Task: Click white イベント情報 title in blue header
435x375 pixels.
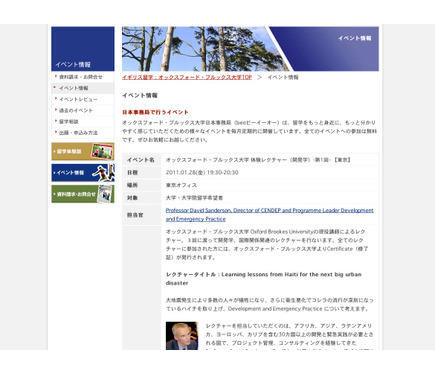Action: point(354,38)
